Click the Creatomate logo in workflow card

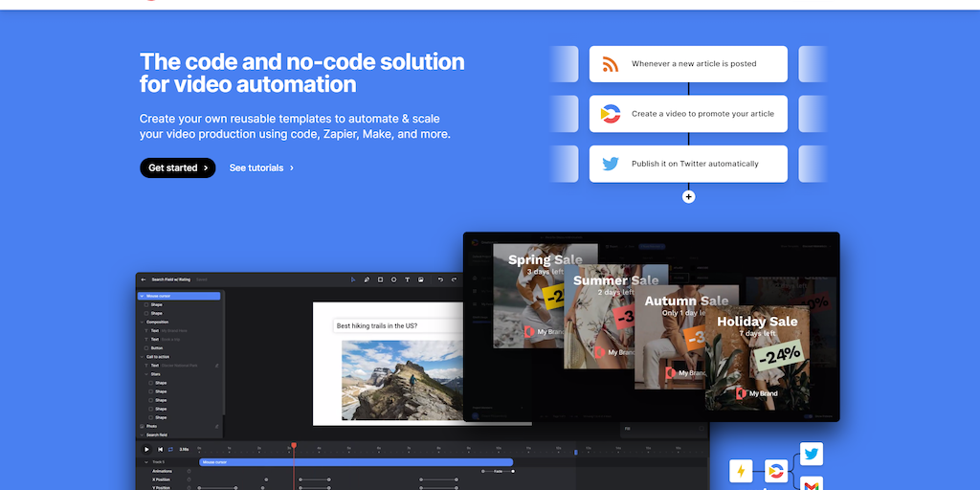click(x=610, y=114)
